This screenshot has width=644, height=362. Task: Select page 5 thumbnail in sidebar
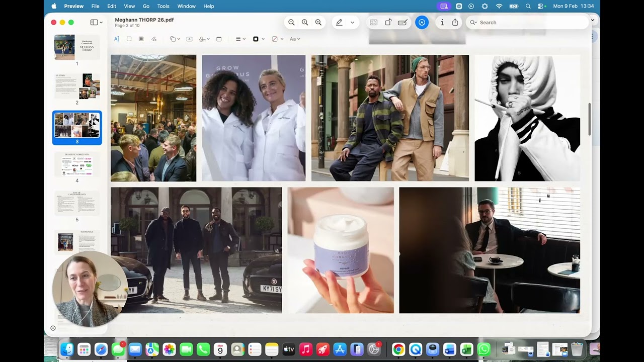pos(77,203)
